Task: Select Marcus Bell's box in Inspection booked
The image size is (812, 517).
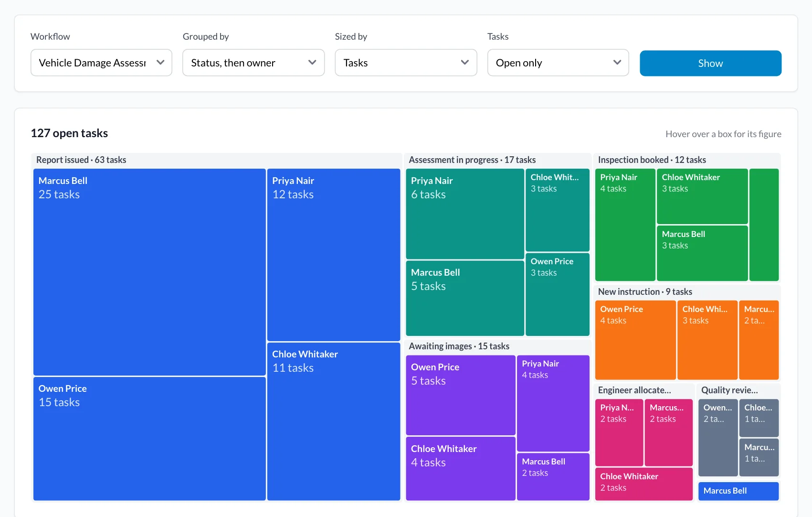Action: (702, 253)
